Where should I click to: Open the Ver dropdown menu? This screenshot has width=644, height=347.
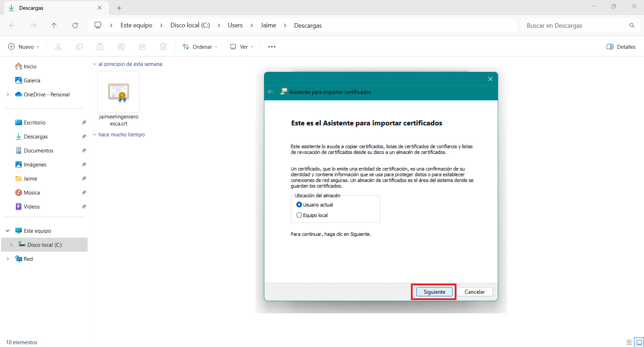[242, 47]
